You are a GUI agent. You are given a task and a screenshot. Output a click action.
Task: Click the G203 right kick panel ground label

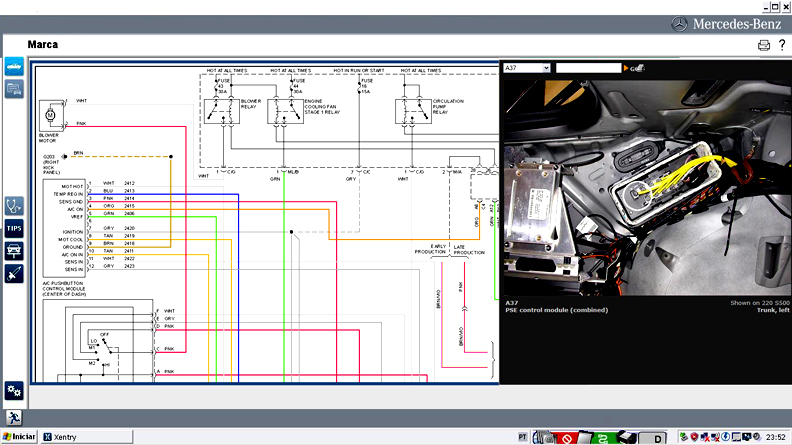pyautogui.click(x=51, y=165)
